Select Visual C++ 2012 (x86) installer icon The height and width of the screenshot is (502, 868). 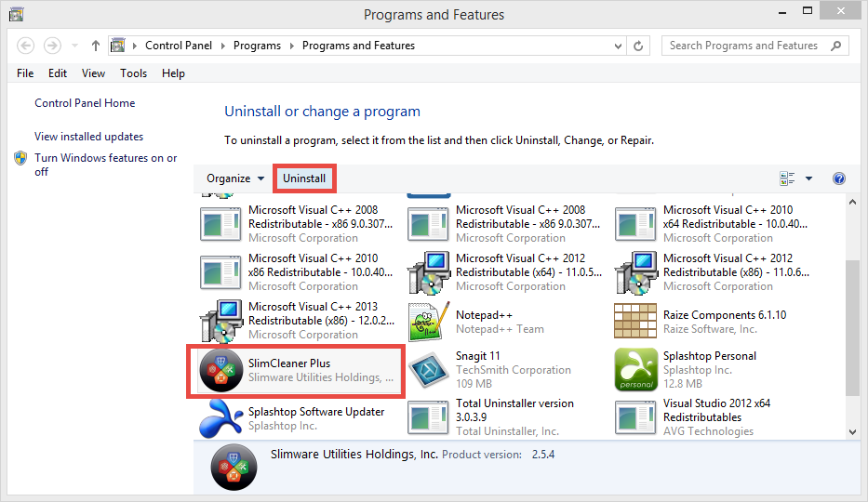(635, 272)
